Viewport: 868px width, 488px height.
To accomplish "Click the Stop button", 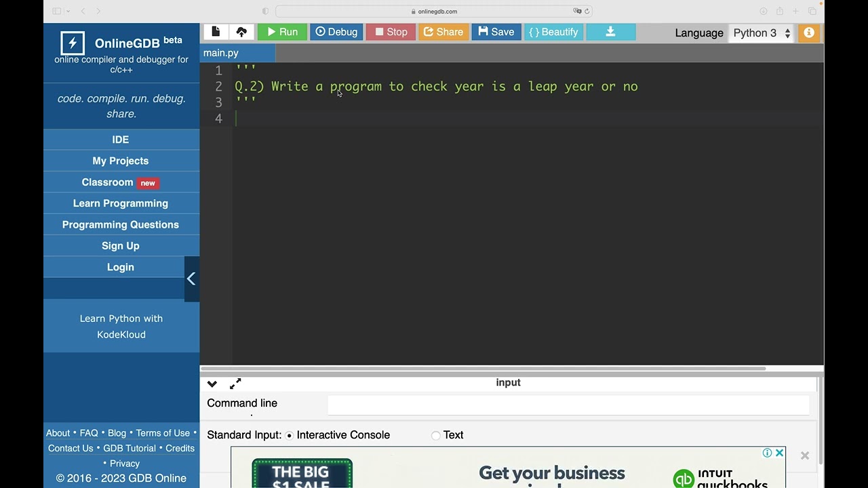I will [391, 32].
